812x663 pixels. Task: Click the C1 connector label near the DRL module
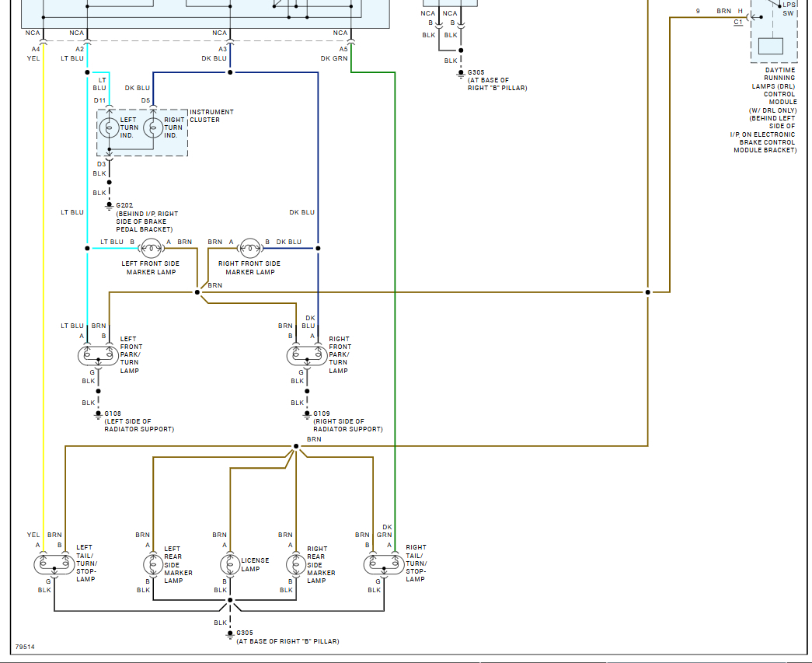(737, 22)
